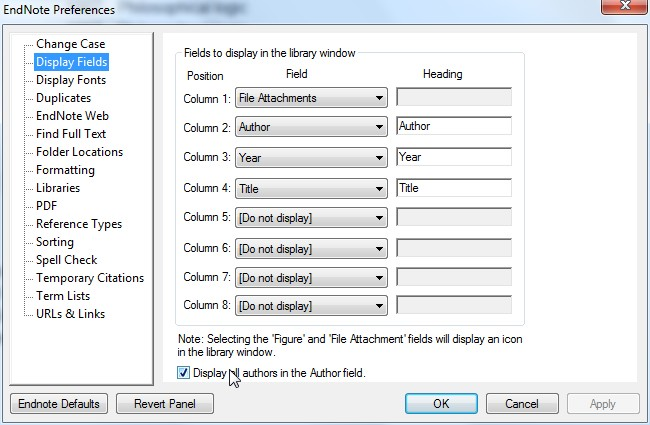Open Spell Check preferences

[x=67, y=260]
